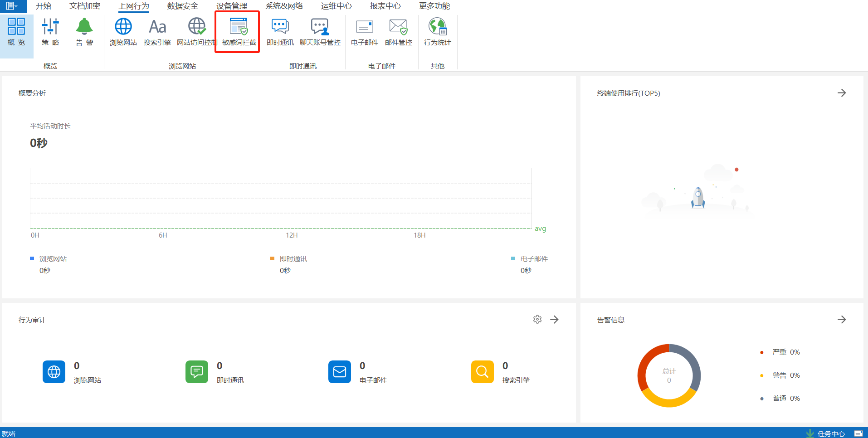Expand 终端使用排行 panel via arrow
The width and height of the screenshot is (868, 438).
[842, 93]
